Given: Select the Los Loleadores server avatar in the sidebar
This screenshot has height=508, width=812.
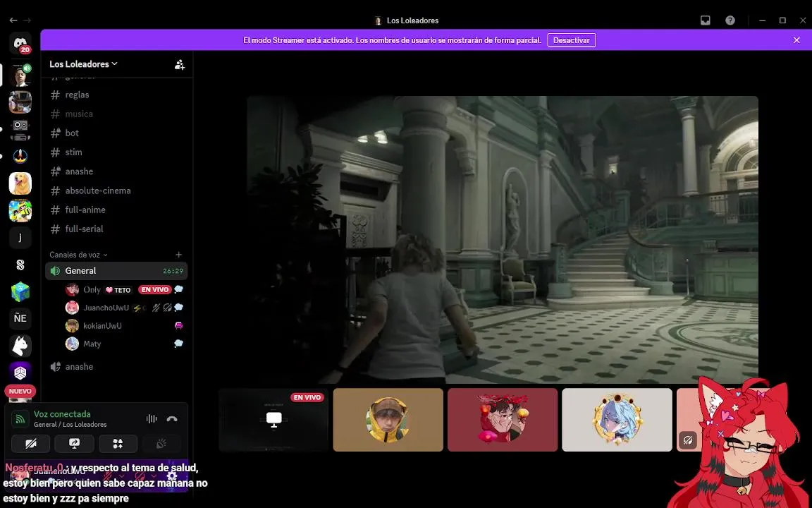Looking at the screenshot, I should pyautogui.click(x=20, y=75).
